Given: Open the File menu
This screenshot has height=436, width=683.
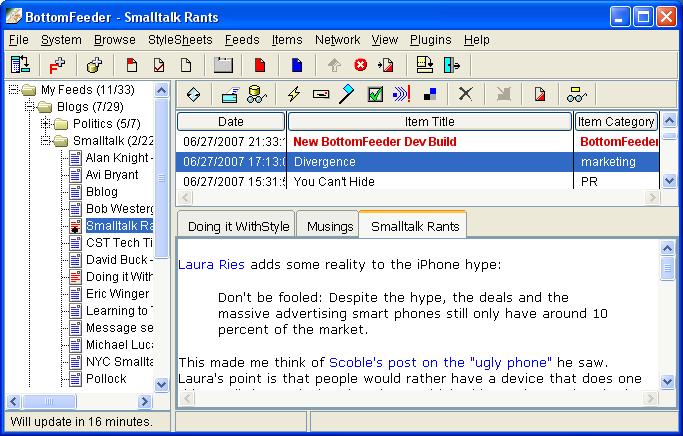Looking at the screenshot, I should pos(19,40).
